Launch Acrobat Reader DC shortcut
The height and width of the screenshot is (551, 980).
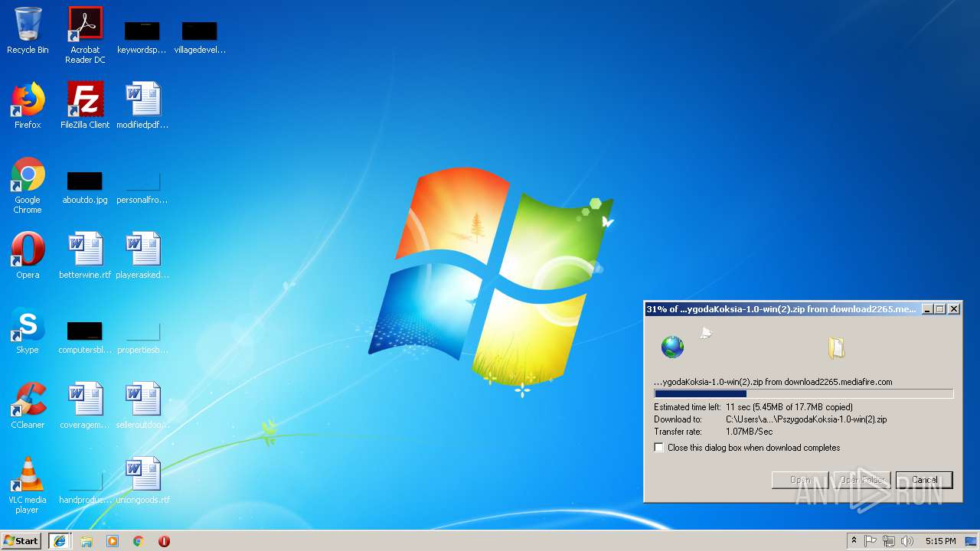[85, 35]
